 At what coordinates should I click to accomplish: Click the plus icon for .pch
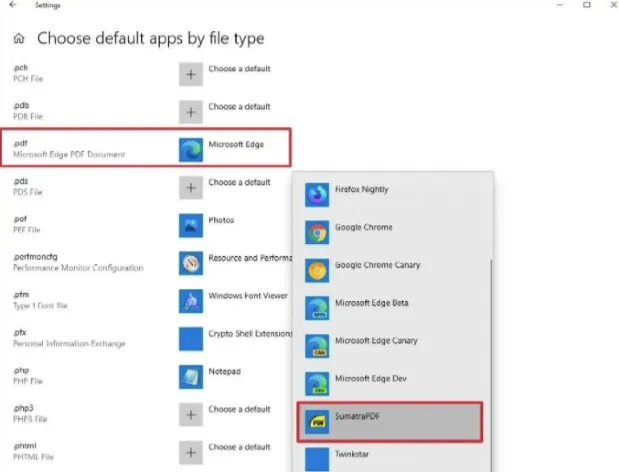(x=191, y=74)
